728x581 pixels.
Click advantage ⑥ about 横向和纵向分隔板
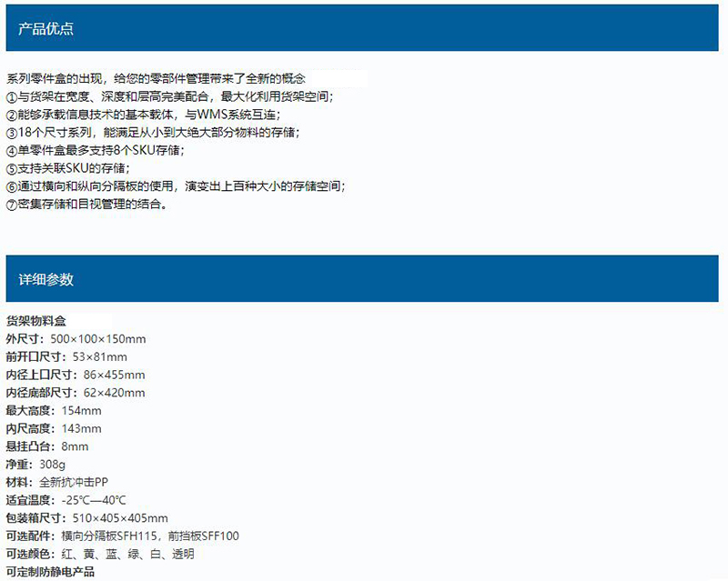[x=176, y=186]
